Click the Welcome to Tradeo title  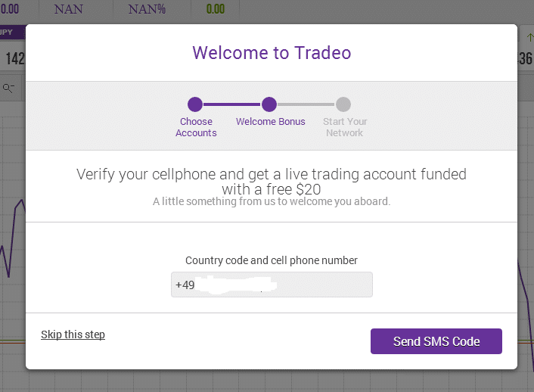point(272,53)
